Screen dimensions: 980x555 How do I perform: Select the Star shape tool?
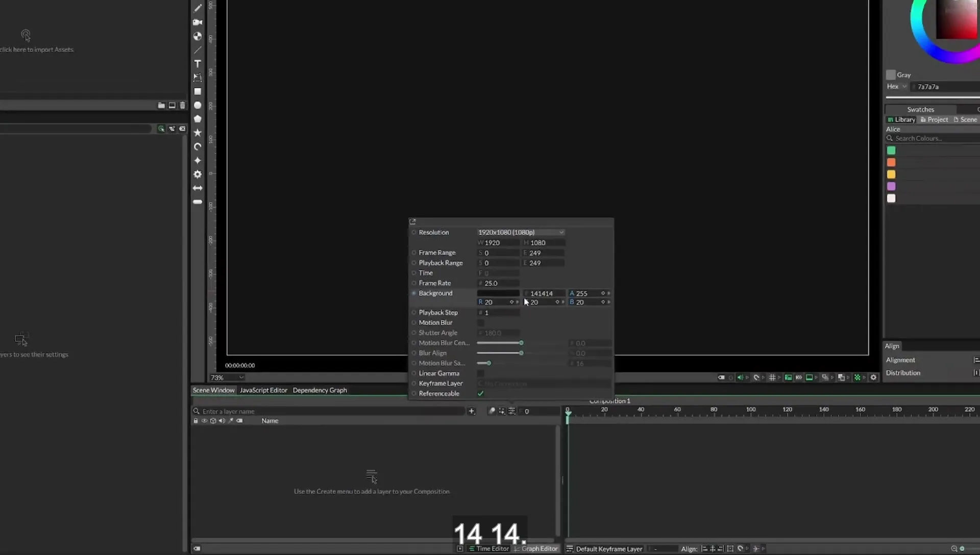point(198,133)
